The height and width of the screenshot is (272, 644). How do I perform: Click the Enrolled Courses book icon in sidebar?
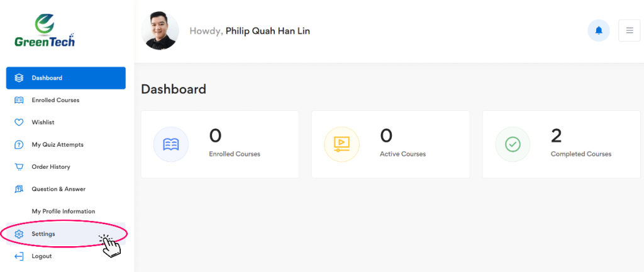[x=19, y=100]
